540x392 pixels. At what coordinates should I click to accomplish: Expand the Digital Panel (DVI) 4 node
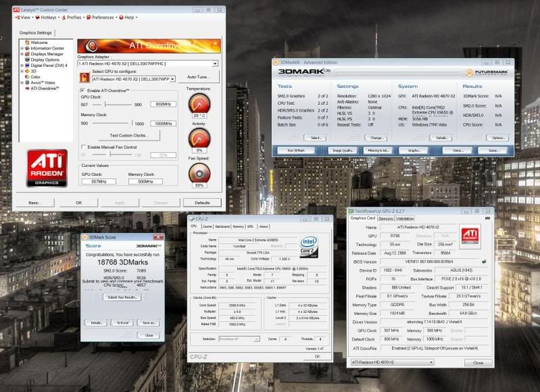click(x=22, y=66)
